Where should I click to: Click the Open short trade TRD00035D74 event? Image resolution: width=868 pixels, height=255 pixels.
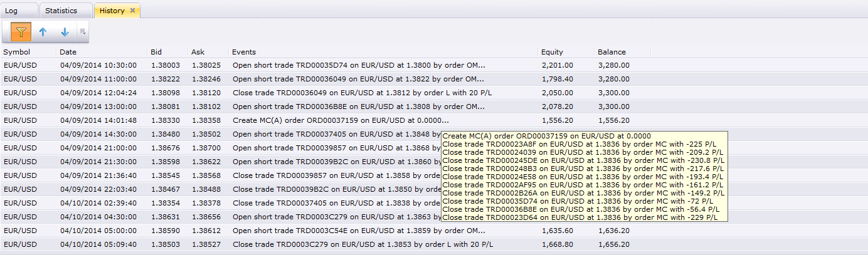pos(359,65)
